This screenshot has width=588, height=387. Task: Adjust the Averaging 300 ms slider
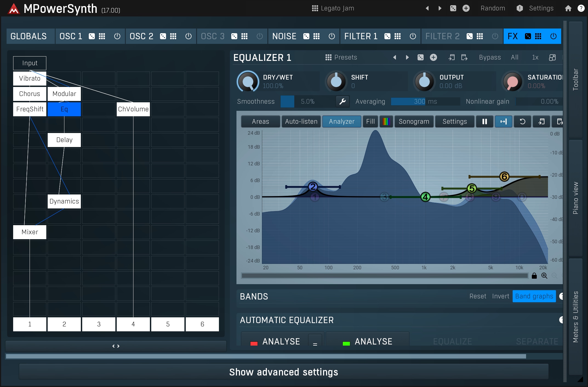click(425, 101)
